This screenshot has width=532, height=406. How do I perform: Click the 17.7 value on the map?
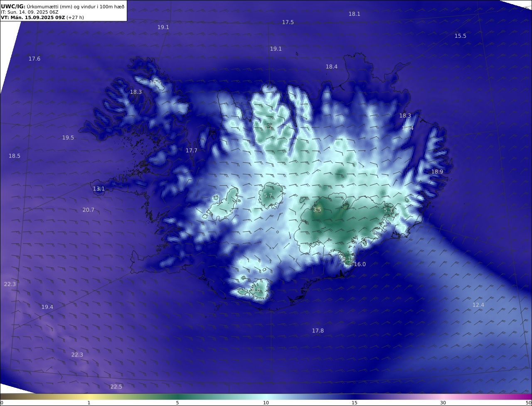191,150
